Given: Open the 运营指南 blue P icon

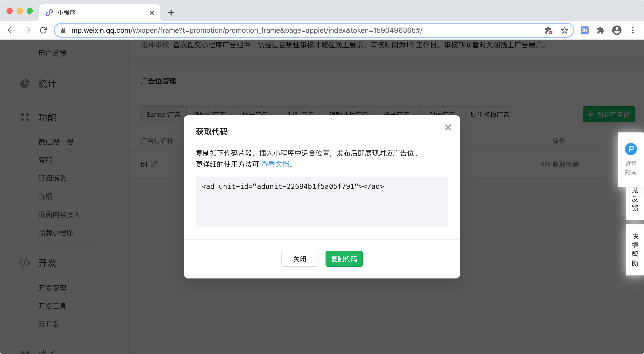Looking at the screenshot, I should coord(631,149).
